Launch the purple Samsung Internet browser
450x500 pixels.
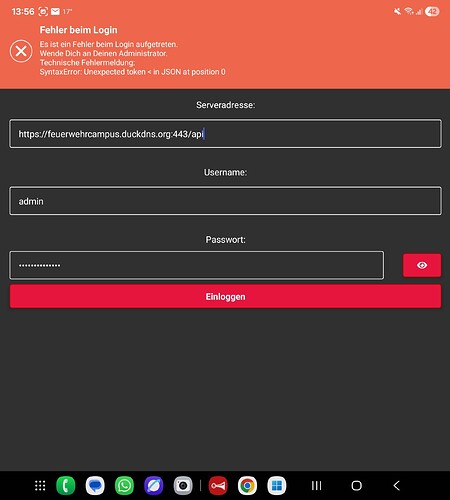coord(154,486)
